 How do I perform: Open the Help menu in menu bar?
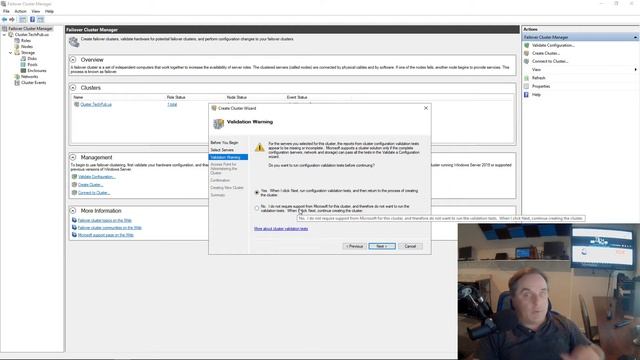coord(49,11)
